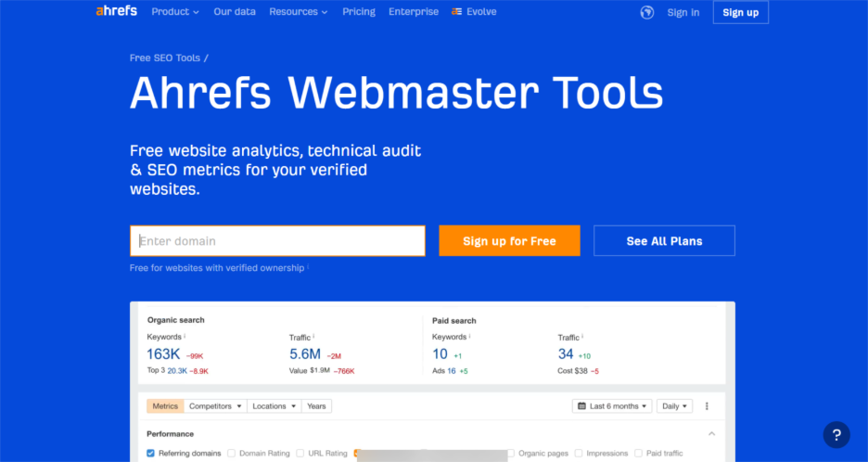Viewport: 868px width, 462px height.
Task: Tick the Impressions checkbox
Action: pyautogui.click(x=579, y=454)
